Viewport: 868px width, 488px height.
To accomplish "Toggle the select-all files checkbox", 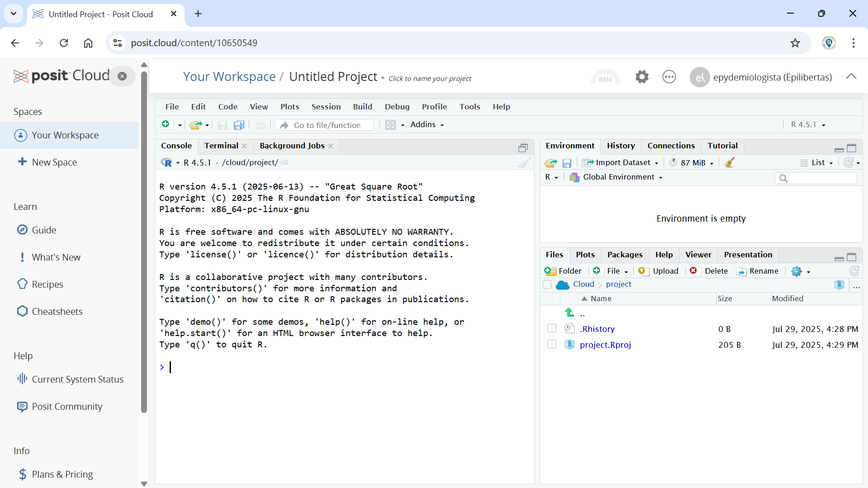I will pyautogui.click(x=547, y=284).
